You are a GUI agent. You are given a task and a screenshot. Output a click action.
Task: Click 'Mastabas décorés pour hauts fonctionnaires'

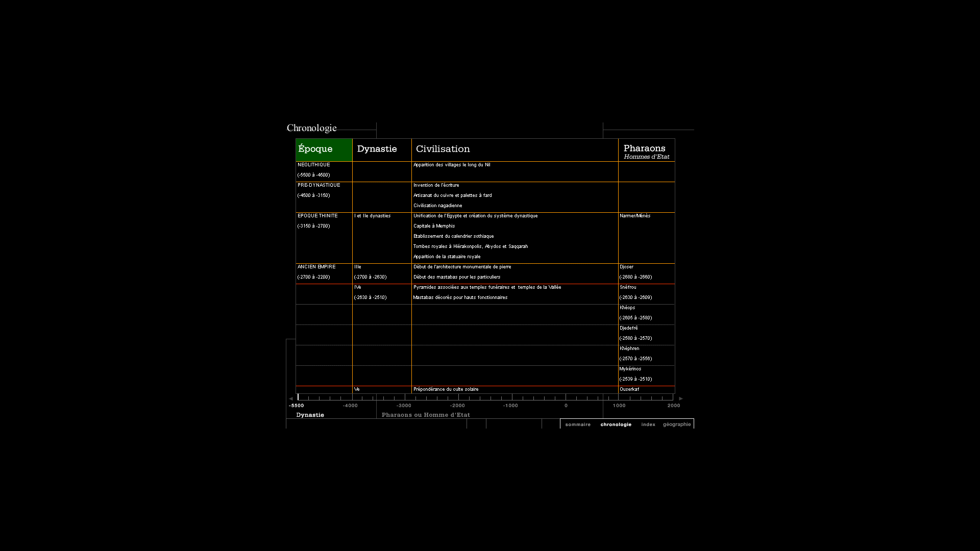coord(460,297)
